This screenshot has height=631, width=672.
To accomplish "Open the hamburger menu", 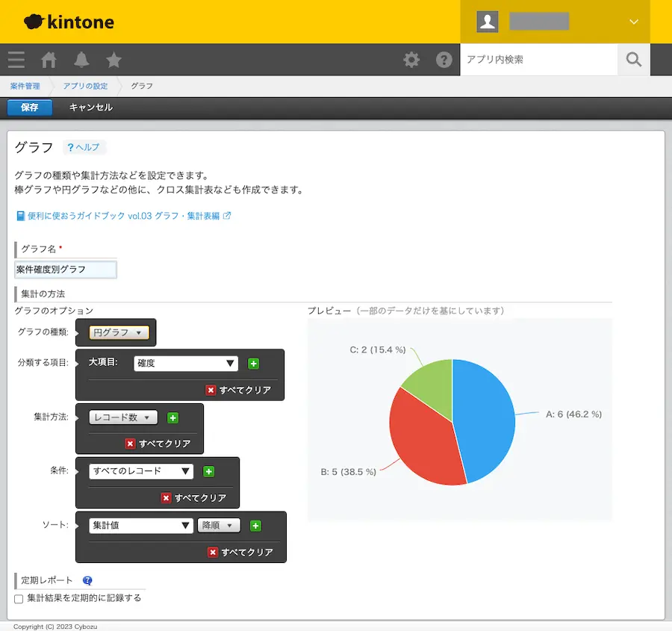I will click(x=16, y=60).
